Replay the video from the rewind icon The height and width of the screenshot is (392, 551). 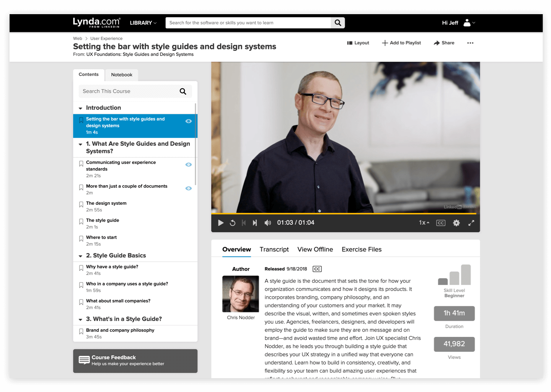click(232, 223)
